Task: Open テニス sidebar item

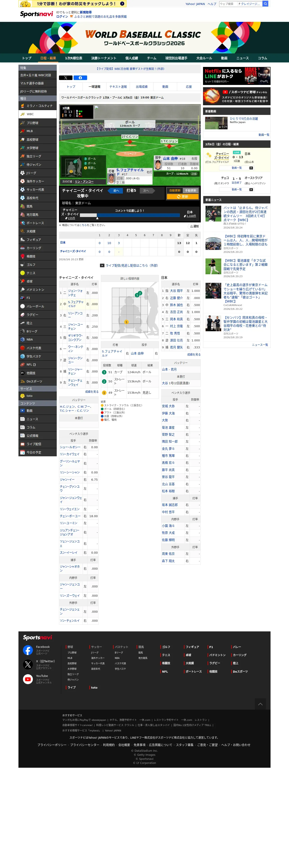Action: pyautogui.click(x=37, y=273)
